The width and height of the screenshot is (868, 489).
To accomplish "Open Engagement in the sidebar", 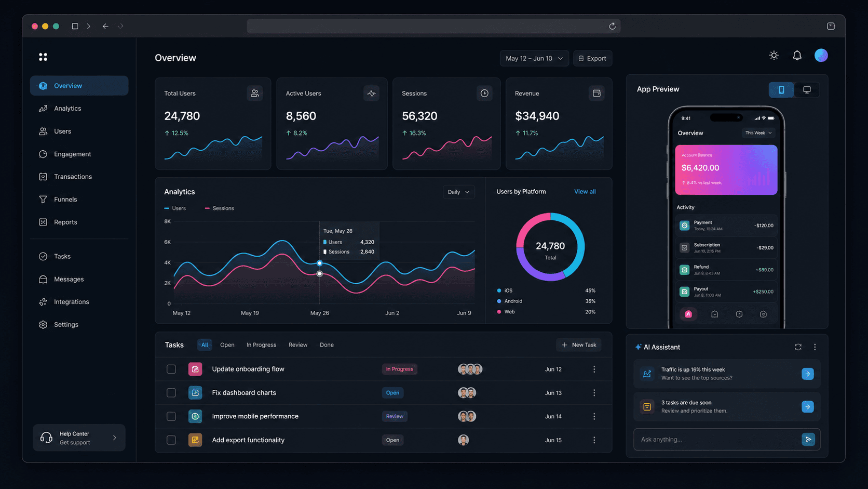I will [79, 154].
